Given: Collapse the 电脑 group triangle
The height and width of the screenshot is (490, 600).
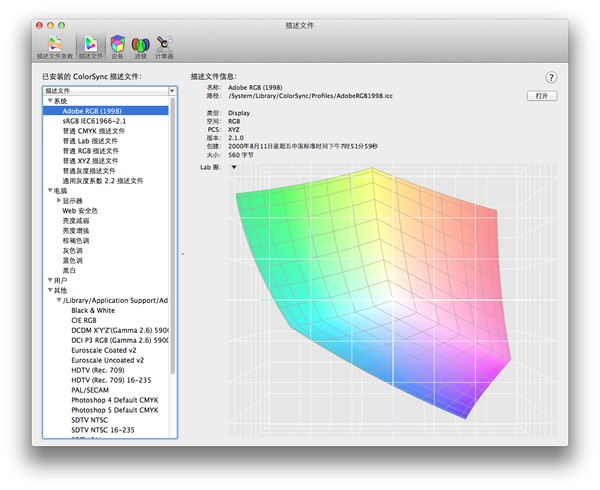Looking at the screenshot, I should pyautogui.click(x=50, y=190).
